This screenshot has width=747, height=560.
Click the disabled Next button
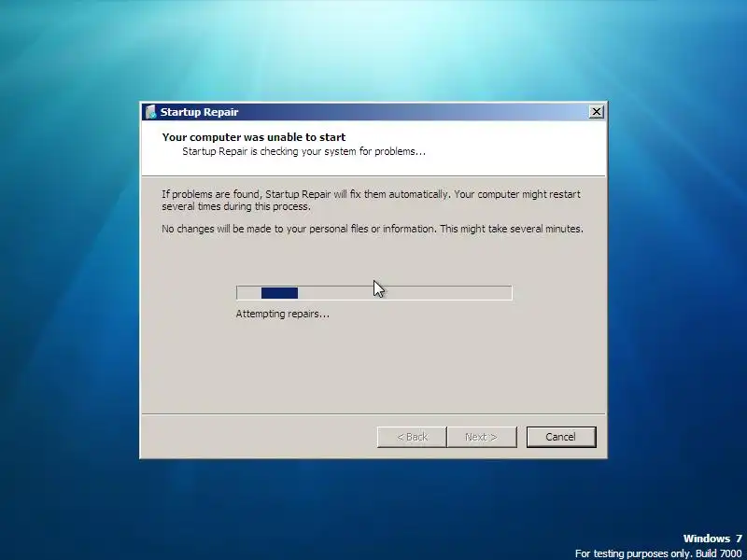click(x=482, y=437)
